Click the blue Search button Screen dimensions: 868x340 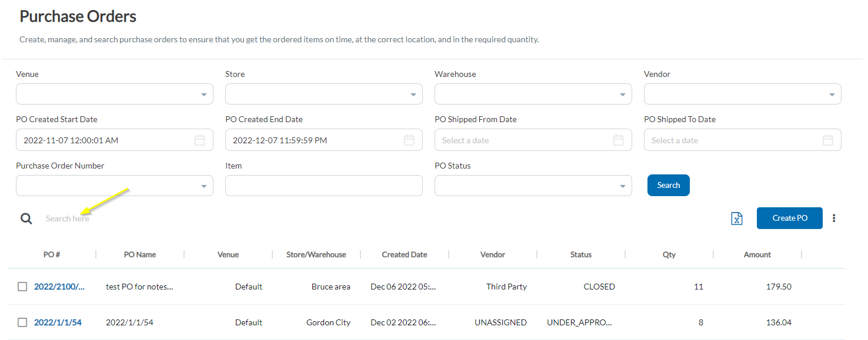click(668, 185)
